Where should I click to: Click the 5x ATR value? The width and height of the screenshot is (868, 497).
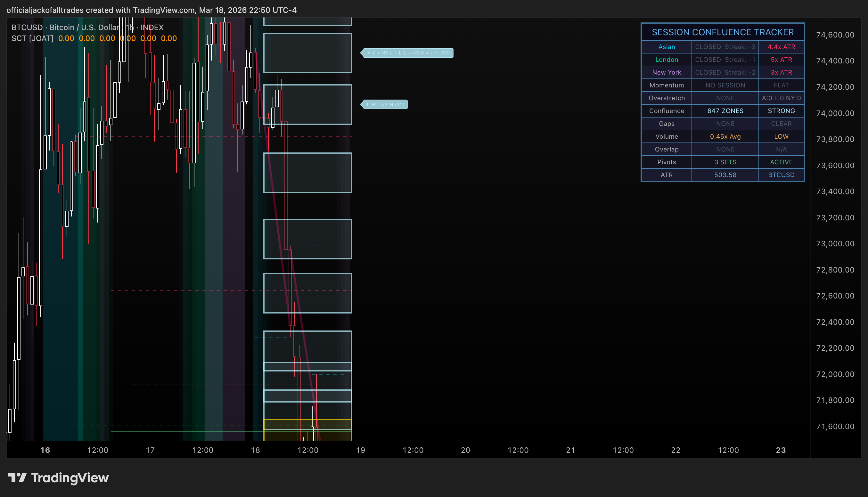781,59
